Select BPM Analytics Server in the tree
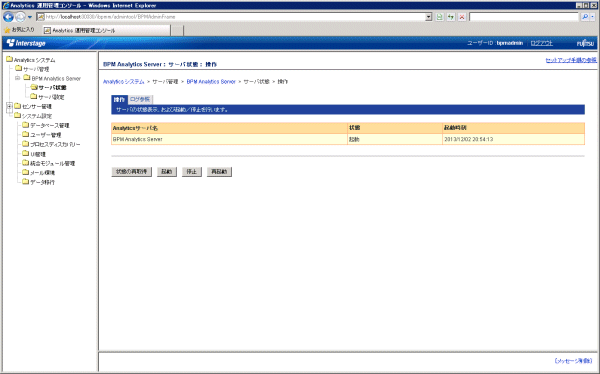 (56, 78)
